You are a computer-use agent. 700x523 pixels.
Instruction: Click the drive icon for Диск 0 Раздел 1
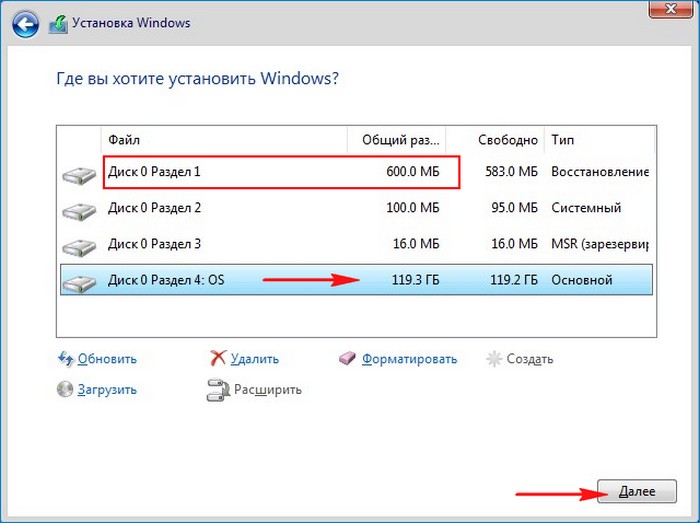pyautogui.click(x=79, y=175)
